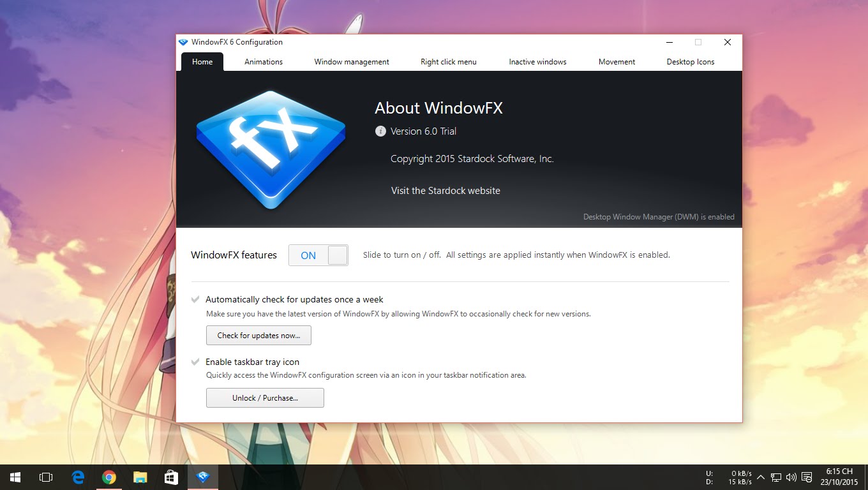The width and height of the screenshot is (868, 490).
Task: Click the taskbar clock showing 6:15 CH
Action: pos(839,477)
